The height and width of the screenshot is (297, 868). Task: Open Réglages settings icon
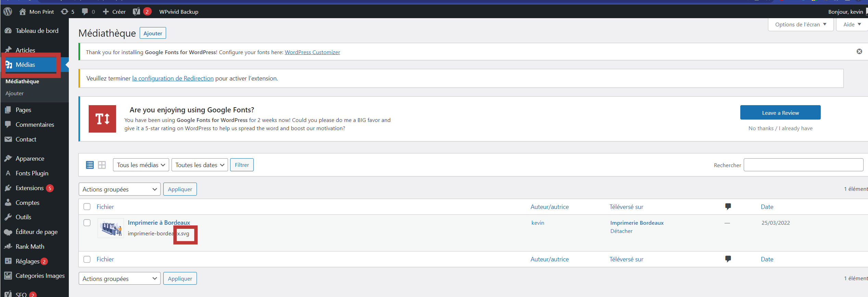(8, 261)
